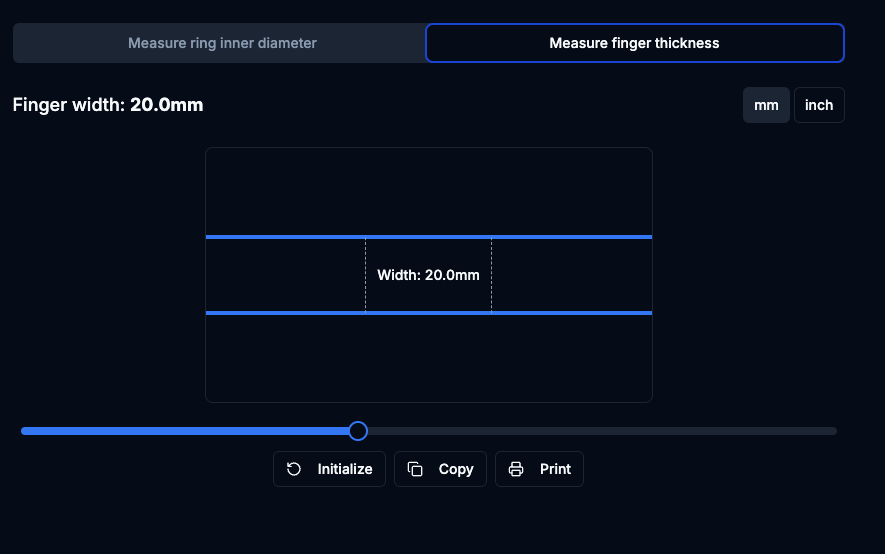Viewport: 885px width, 554px height.
Task: Click the Print button label
Action: coord(555,469)
